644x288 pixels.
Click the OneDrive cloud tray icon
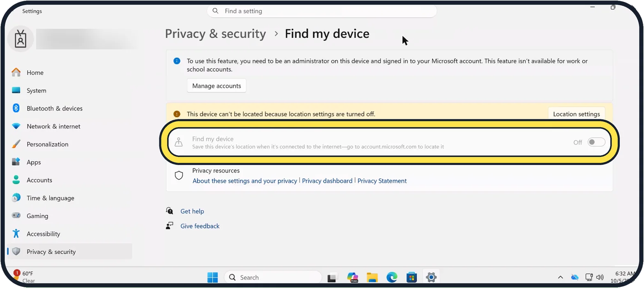[x=575, y=278]
